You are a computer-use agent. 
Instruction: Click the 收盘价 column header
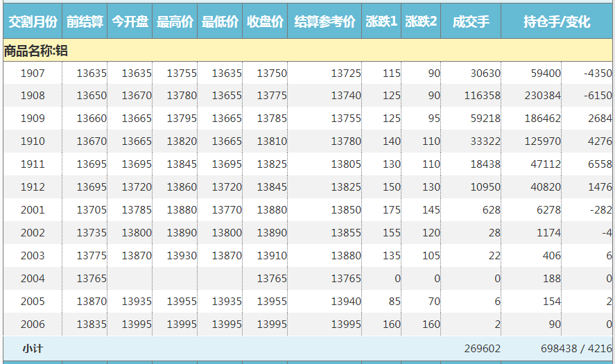click(x=265, y=22)
